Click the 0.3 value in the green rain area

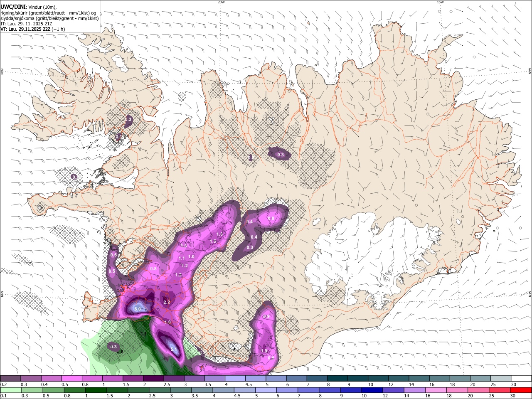tap(113, 347)
